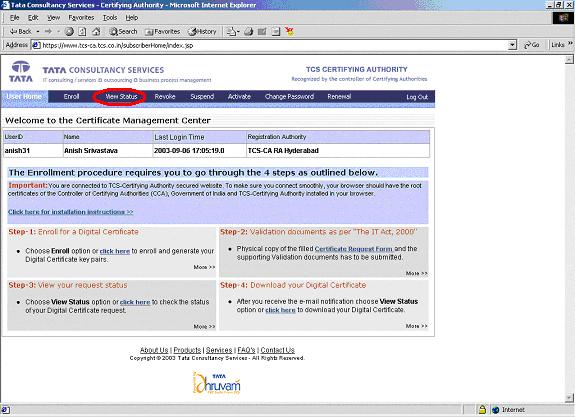Image resolution: width=575 pixels, height=418 pixels.
Task: Click the Log Out link
Action: pyautogui.click(x=417, y=97)
